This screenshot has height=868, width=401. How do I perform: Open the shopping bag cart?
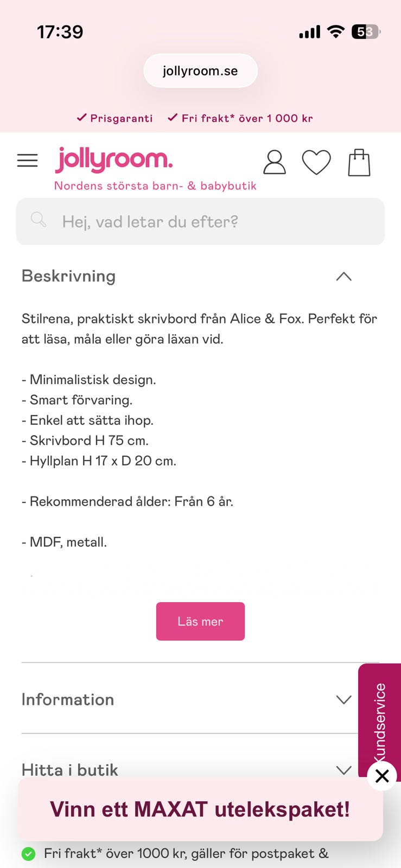[x=359, y=162]
